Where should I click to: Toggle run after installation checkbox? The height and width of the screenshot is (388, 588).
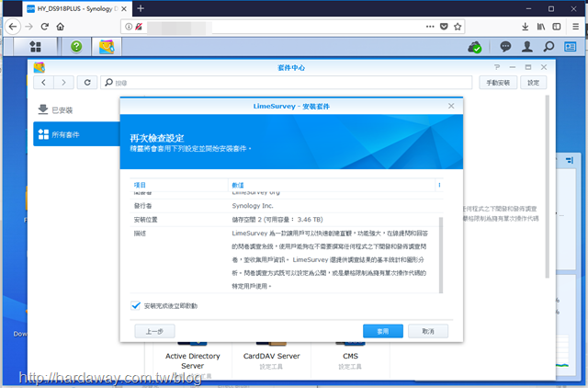136,305
